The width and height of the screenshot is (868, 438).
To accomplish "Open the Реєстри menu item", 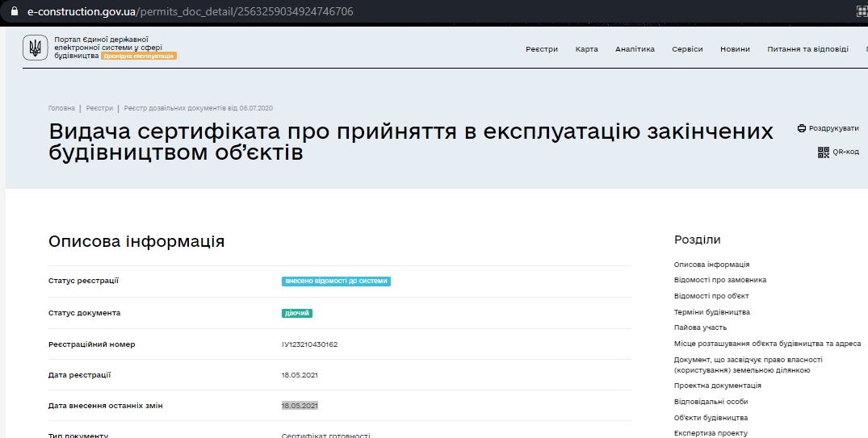I will 542,49.
